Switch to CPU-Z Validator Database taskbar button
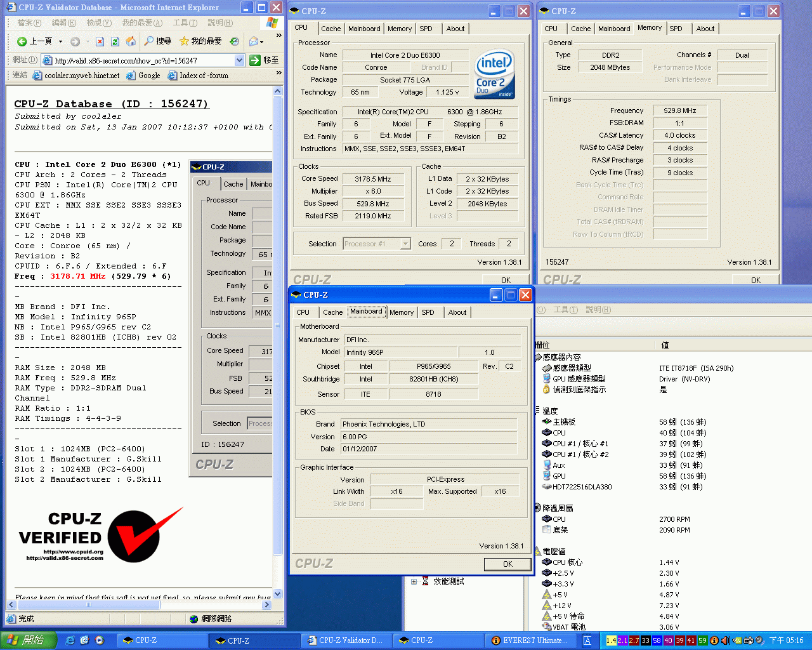The image size is (812, 650). point(345,640)
